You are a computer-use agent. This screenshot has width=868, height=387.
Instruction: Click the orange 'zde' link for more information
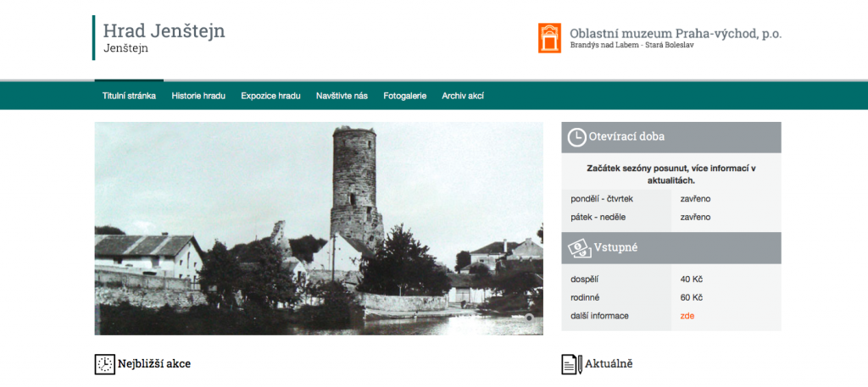687,316
